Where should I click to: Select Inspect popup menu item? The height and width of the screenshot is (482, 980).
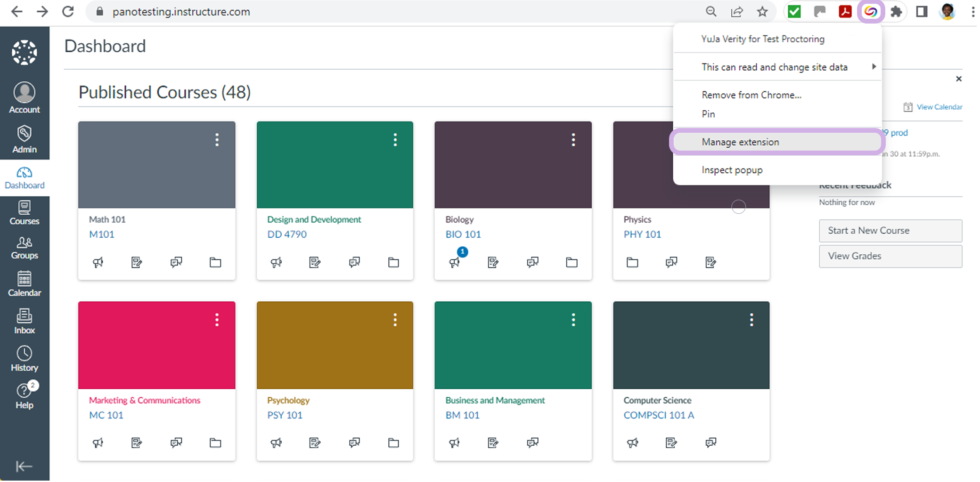(777, 170)
